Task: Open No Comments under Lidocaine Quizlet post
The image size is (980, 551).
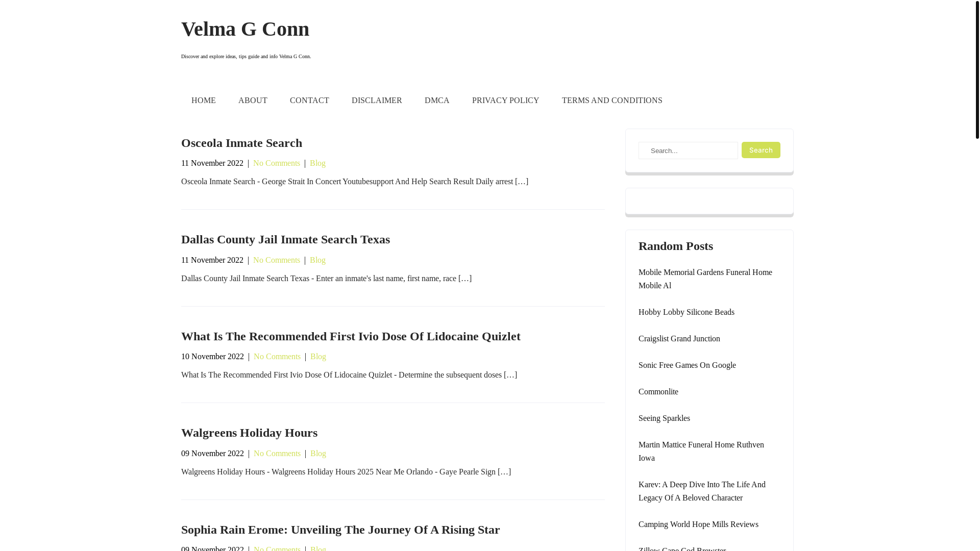Action: [277, 357]
